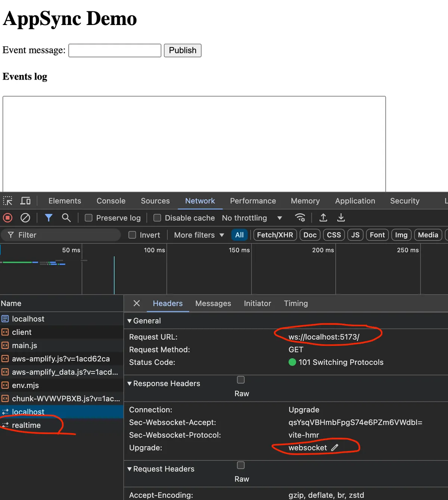The height and width of the screenshot is (500, 448).
Task: Toggle the network filter funnel icon
Action: point(49,218)
